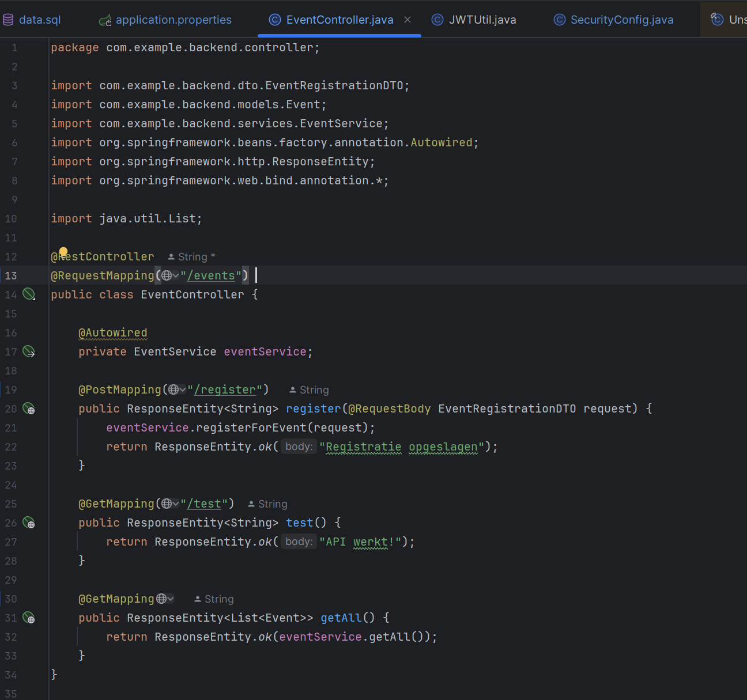The image size is (747, 700).
Task: Click the author hint next to @PostMapping
Action: (x=309, y=390)
